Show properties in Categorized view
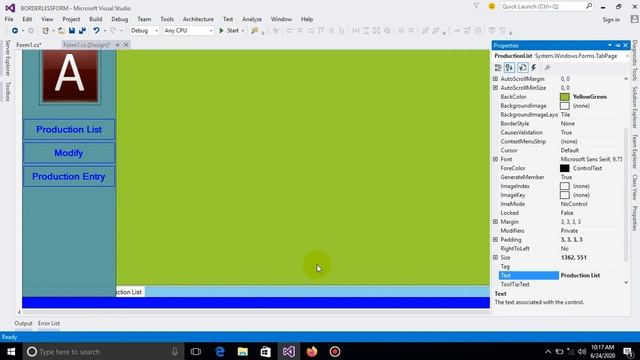Image resolution: width=640 pixels, height=360 pixels. point(498,68)
